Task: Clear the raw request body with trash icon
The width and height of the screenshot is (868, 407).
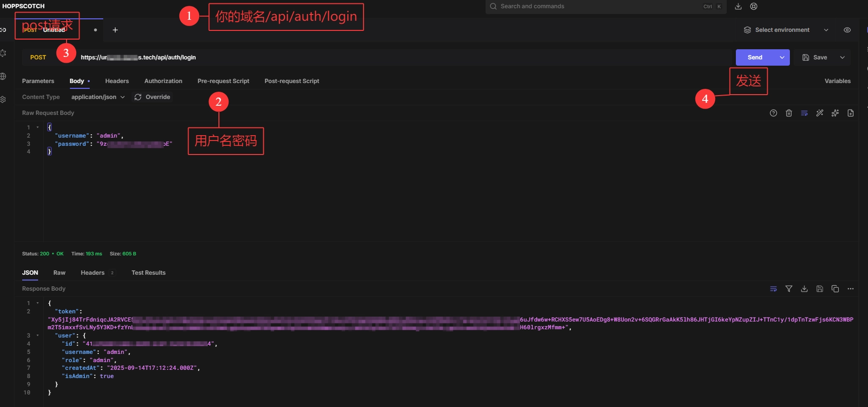Action: point(789,113)
